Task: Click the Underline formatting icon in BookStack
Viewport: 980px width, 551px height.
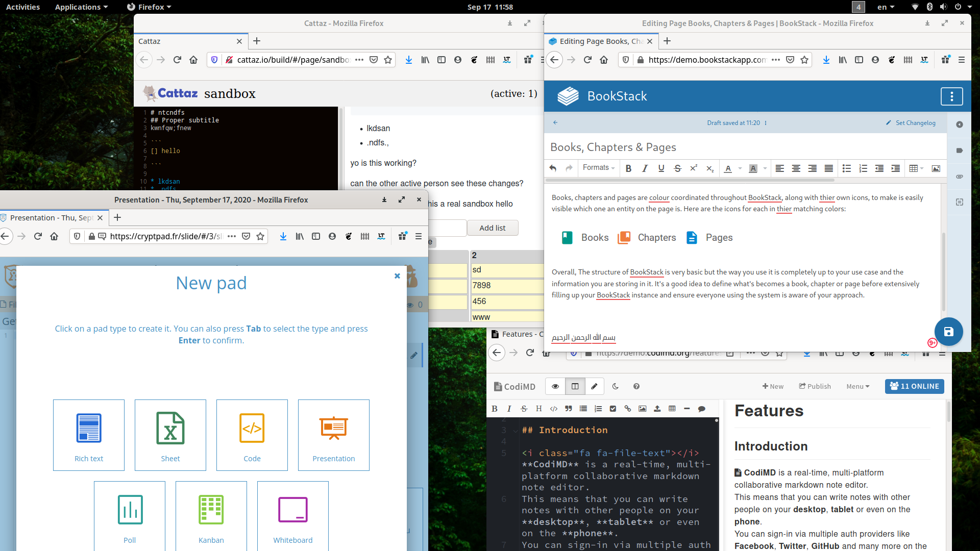Action: [660, 168]
